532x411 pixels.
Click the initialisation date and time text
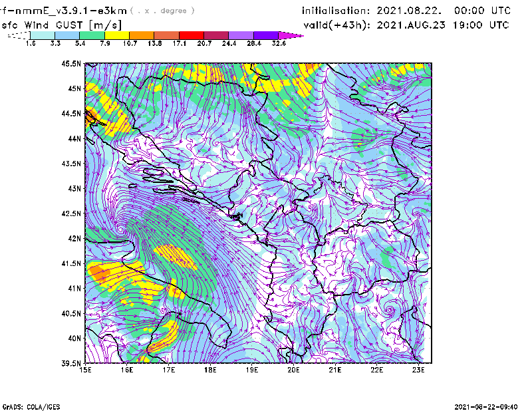point(406,11)
